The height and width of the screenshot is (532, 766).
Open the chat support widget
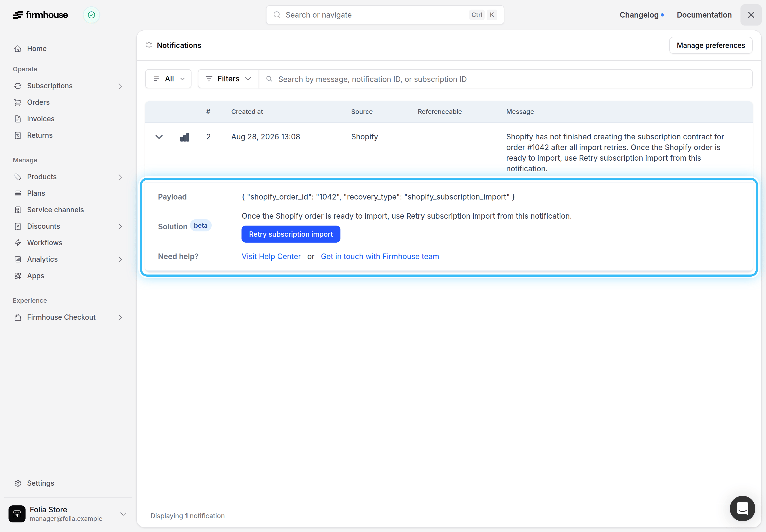(x=742, y=509)
